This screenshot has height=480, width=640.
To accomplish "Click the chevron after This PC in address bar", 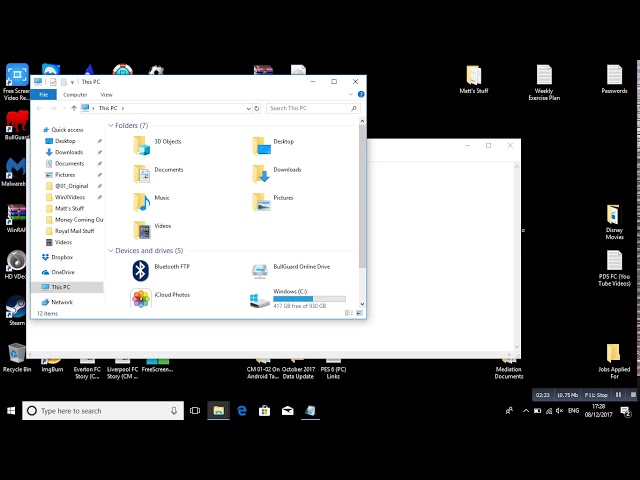I will click(x=122, y=108).
